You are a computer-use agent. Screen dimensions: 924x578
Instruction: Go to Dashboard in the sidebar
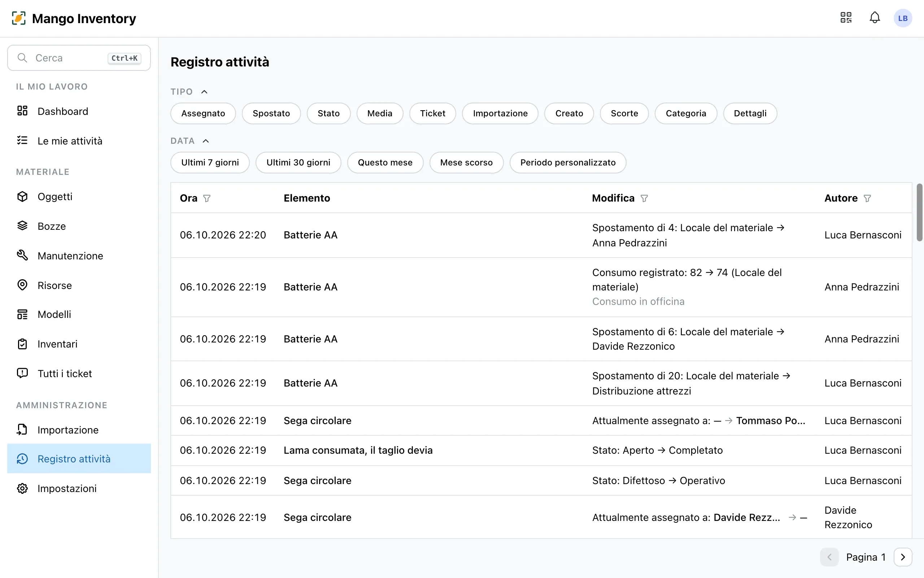[79, 111]
